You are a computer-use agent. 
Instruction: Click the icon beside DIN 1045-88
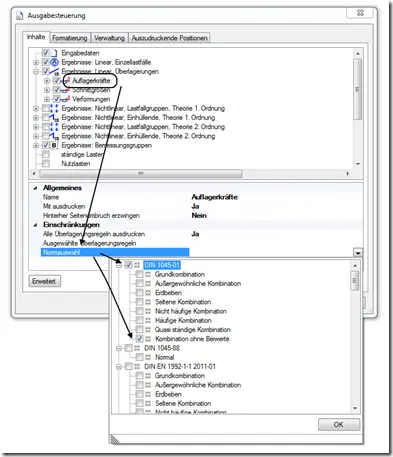pos(137,348)
